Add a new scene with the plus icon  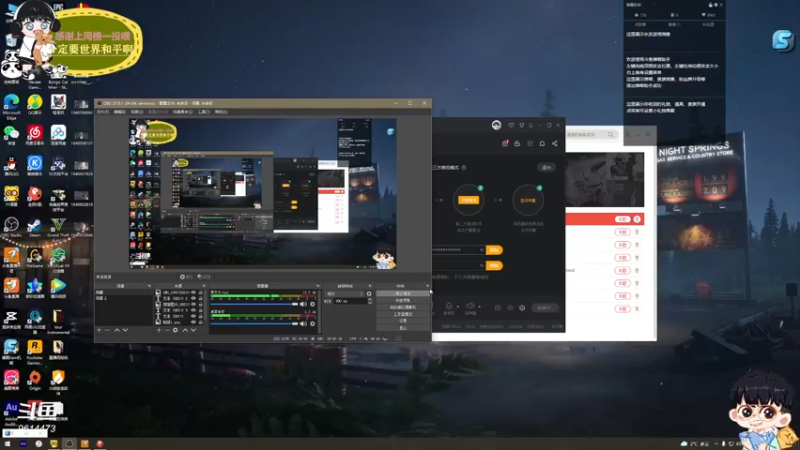click(99, 330)
